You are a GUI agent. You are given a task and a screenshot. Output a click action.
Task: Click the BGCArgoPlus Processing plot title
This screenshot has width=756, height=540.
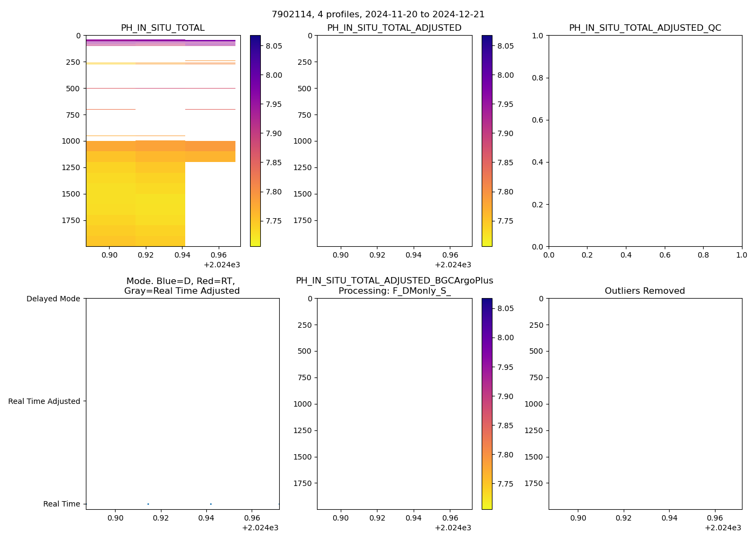click(x=394, y=286)
